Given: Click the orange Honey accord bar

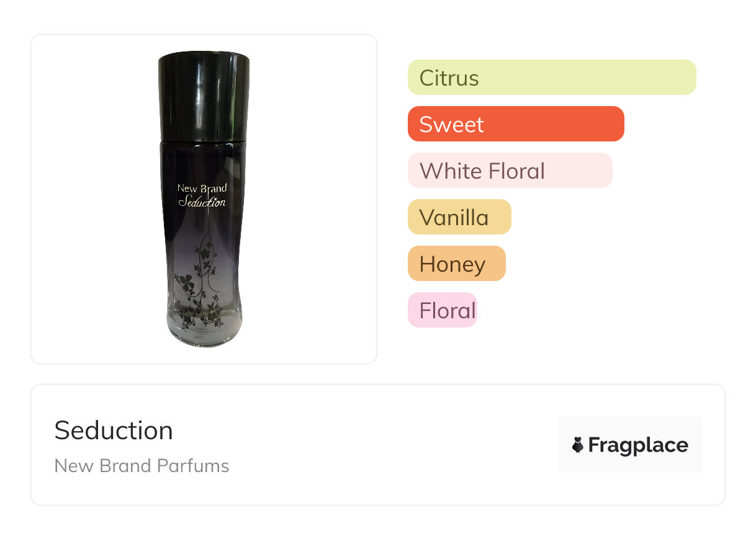Looking at the screenshot, I should [x=456, y=264].
